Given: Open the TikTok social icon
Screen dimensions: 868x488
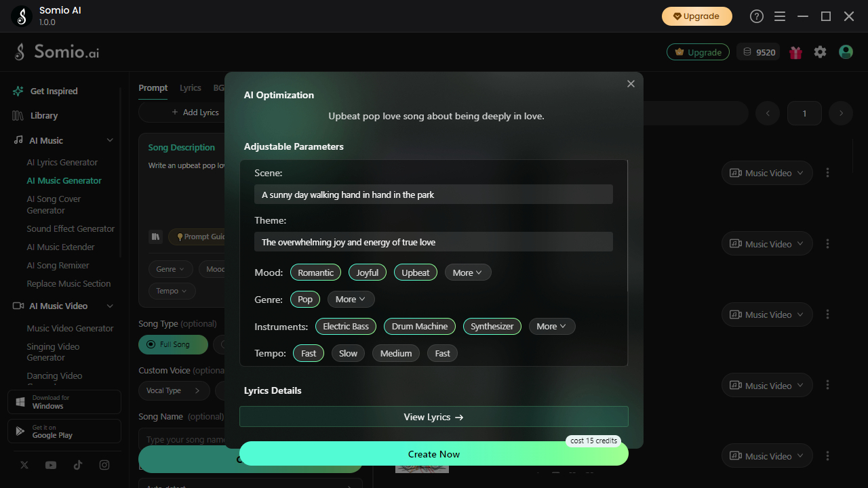Looking at the screenshot, I should [78, 465].
